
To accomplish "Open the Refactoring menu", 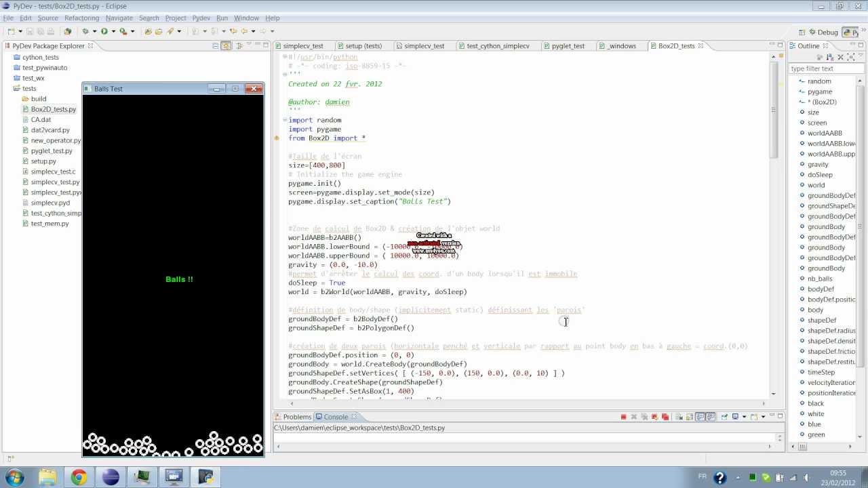I will (x=82, y=18).
